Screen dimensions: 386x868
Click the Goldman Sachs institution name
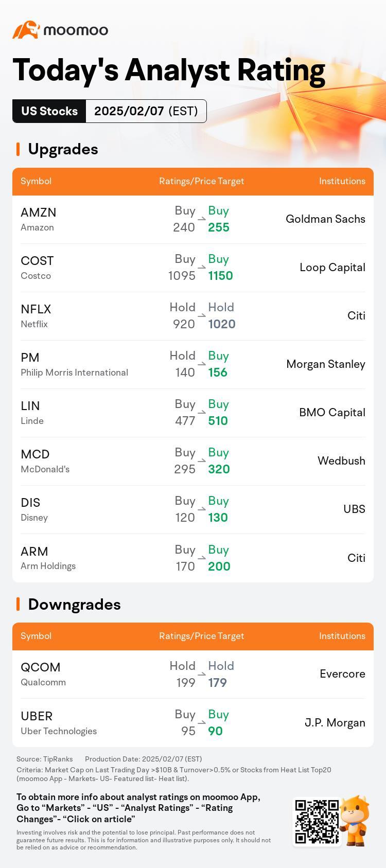pyautogui.click(x=325, y=219)
